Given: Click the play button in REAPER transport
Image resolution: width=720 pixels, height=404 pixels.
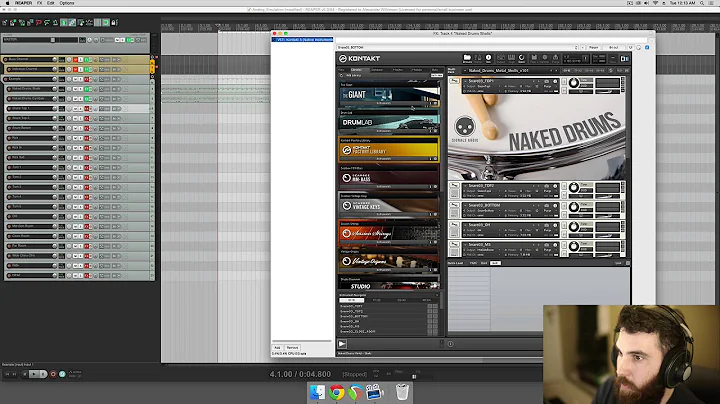Looking at the screenshot, I should click(x=34, y=374).
